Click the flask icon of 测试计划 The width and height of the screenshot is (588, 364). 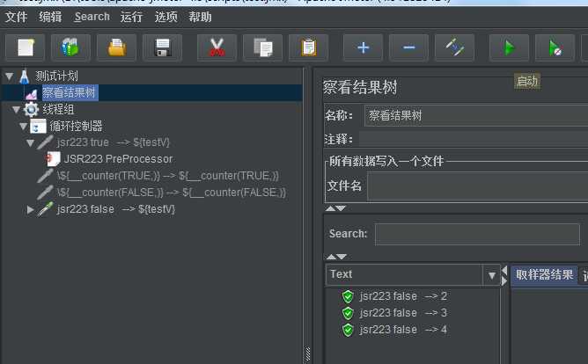(x=25, y=76)
